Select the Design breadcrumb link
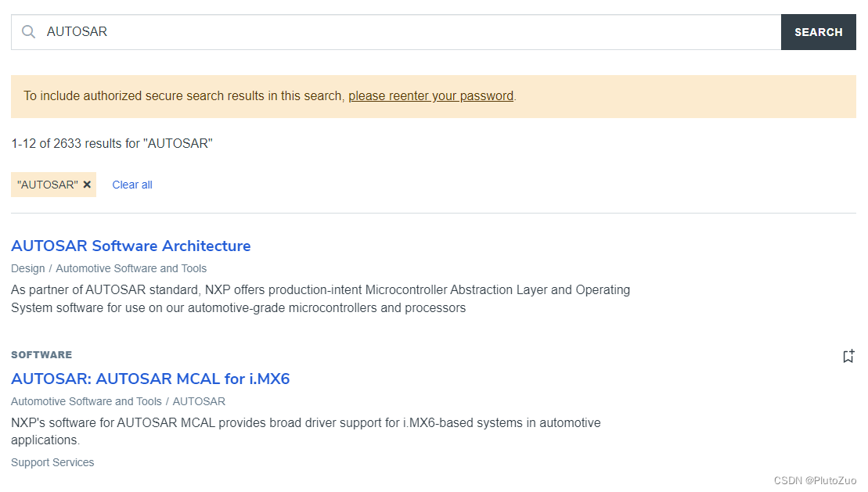Screen dimensions: 868x492 [27, 268]
